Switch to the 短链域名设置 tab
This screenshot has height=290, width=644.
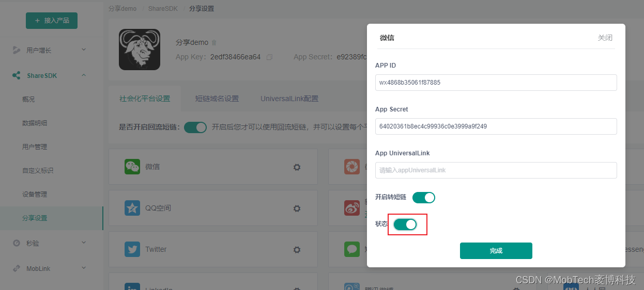[x=217, y=99]
